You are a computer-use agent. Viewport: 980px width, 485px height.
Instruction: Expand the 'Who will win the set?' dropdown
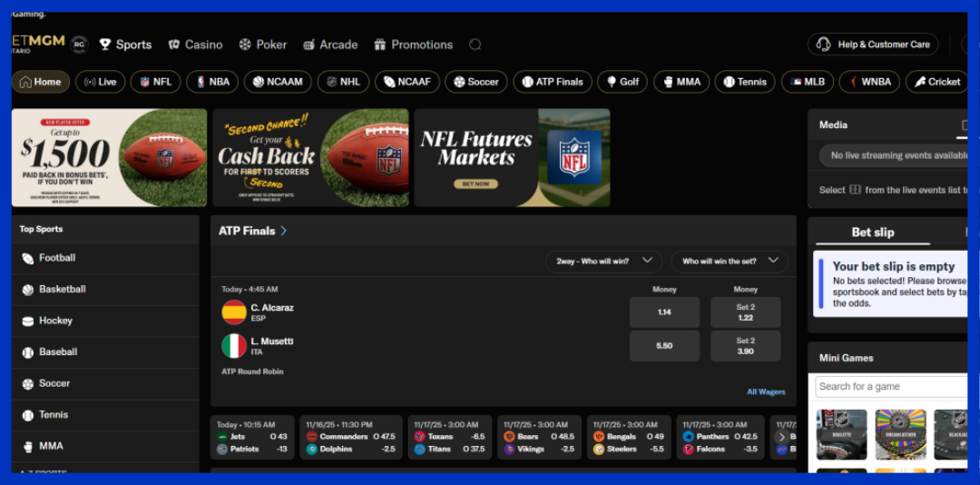pos(730,261)
